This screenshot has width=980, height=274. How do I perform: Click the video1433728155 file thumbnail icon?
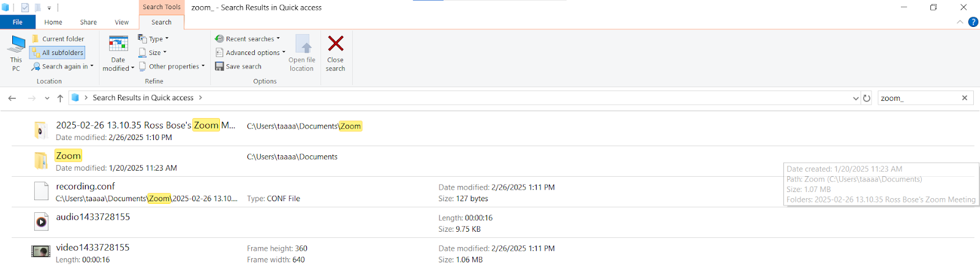coord(41,251)
